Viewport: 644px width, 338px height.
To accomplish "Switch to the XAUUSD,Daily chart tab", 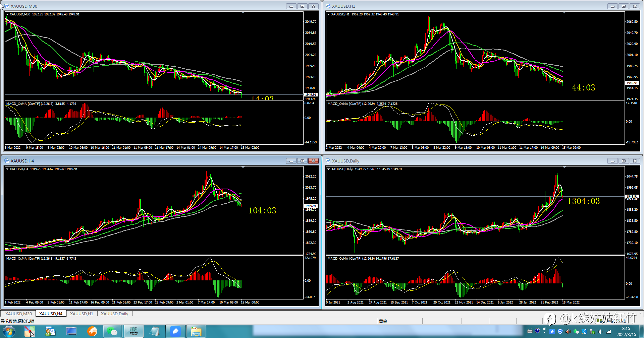I will tap(114, 314).
